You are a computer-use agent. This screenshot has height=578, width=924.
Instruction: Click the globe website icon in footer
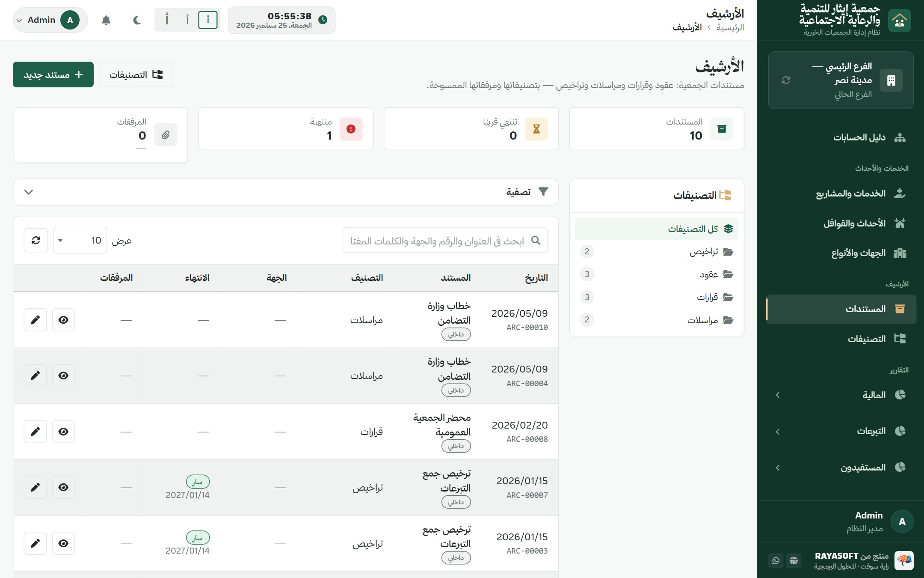794,560
